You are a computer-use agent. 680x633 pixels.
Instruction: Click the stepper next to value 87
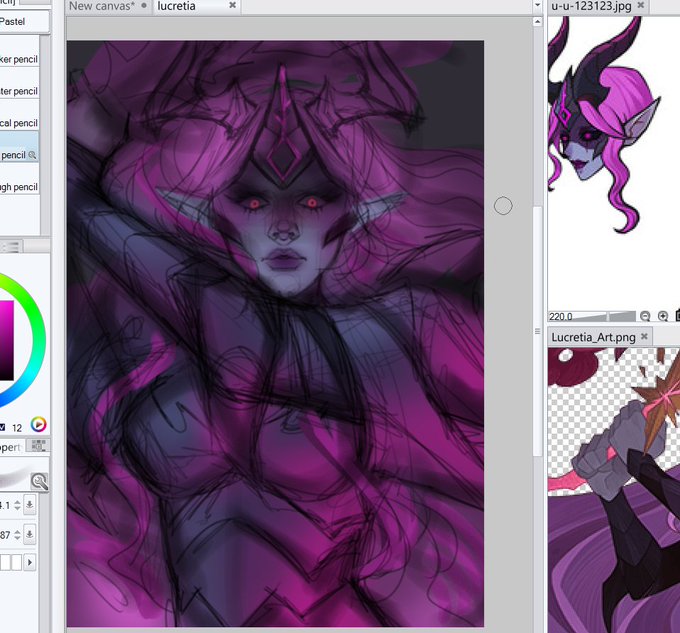pyautogui.click(x=17, y=535)
